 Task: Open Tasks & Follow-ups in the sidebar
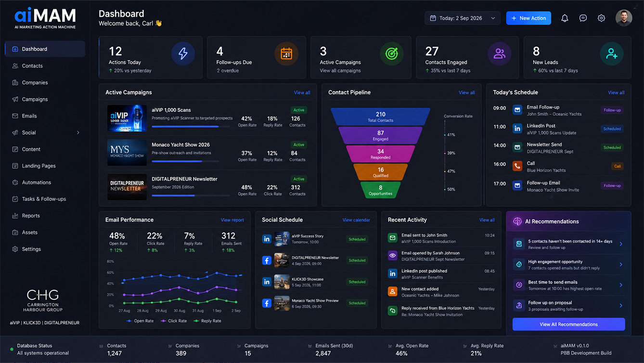click(x=45, y=199)
